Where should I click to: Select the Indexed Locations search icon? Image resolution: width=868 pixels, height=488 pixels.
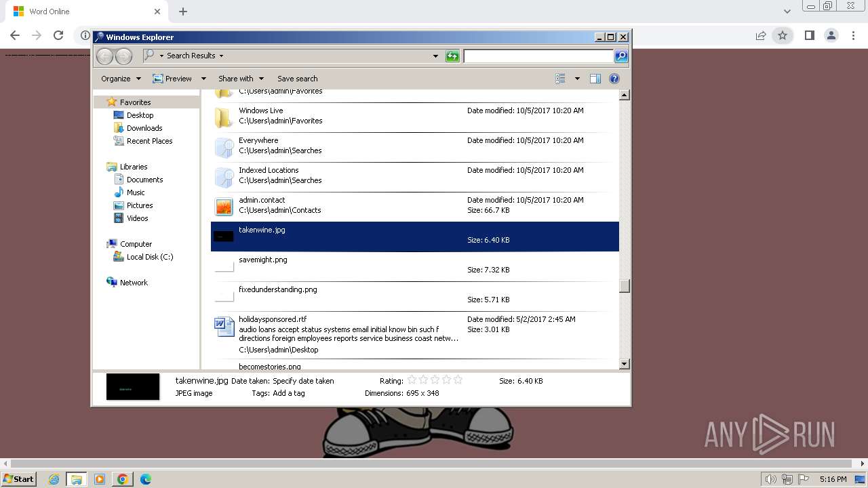224,176
